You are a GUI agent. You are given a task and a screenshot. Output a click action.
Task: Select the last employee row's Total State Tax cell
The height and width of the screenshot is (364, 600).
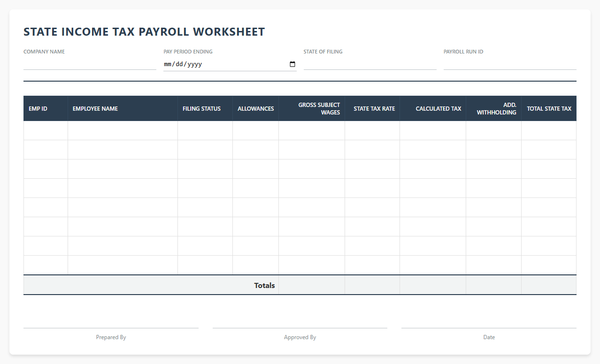pyautogui.click(x=549, y=265)
